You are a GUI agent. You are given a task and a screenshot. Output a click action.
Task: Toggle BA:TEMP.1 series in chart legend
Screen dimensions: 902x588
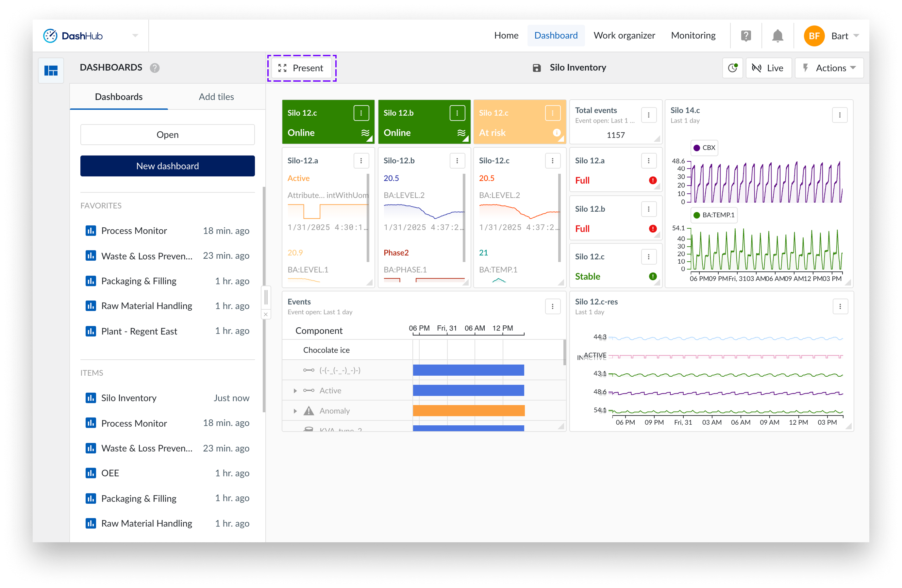click(714, 215)
